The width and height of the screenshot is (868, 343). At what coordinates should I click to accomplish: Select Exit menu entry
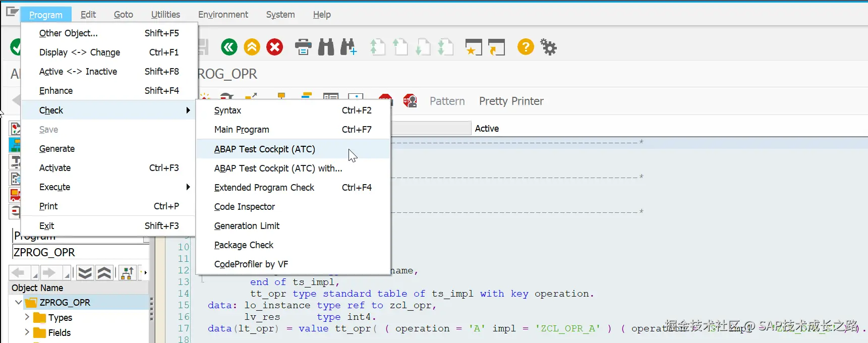click(109, 226)
